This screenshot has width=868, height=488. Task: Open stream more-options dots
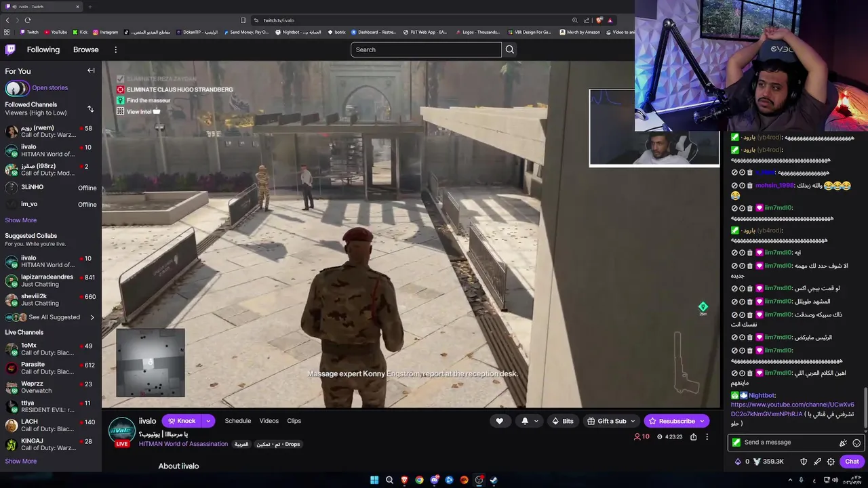point(707,437)
